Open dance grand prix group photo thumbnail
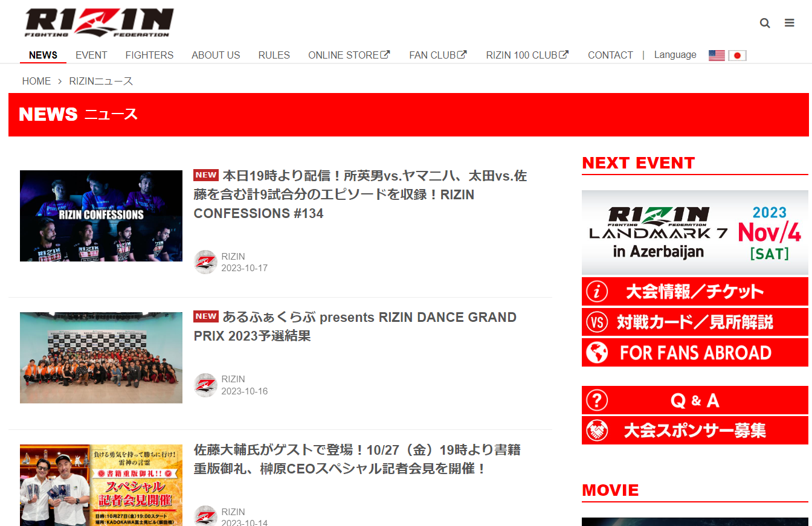Image resolution: width=812 pixels, height=526 pixels. point(101,358)
